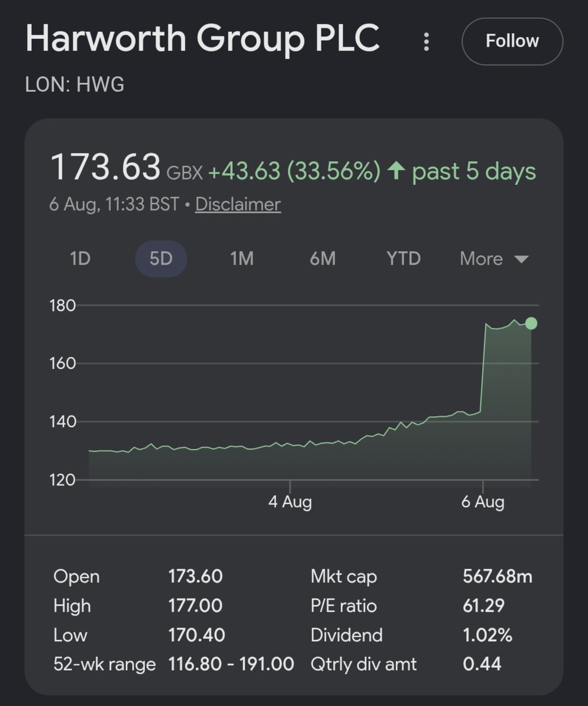Screen dimensions: 588x706
Task: Switch chart to 1M range
Action: coord(242,259)
